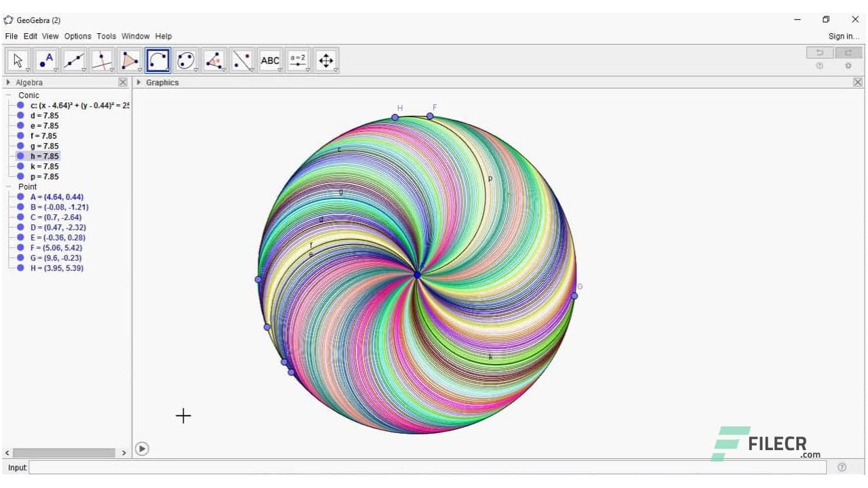This screenshot has height=488, width=868.
Task: Select the Move Graphics View tool
Action: (x=326, y=60)
